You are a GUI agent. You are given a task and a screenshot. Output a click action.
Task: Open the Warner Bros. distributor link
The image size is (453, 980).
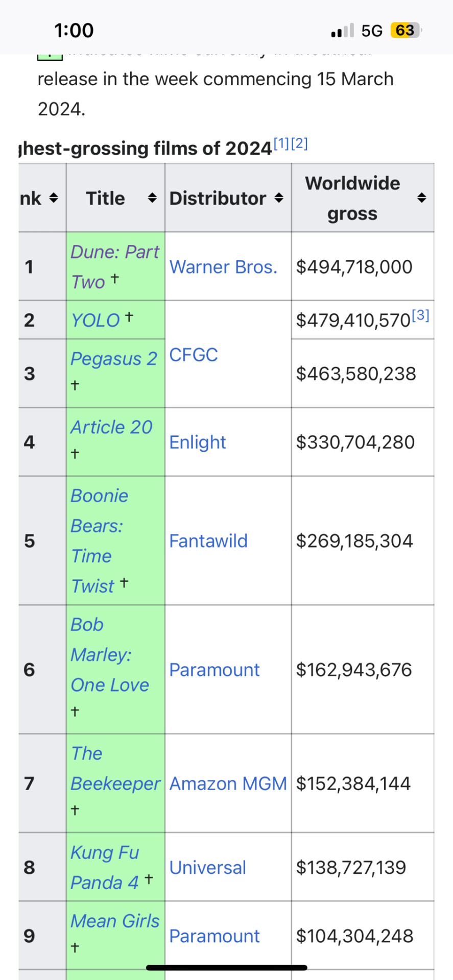point(223,267)
